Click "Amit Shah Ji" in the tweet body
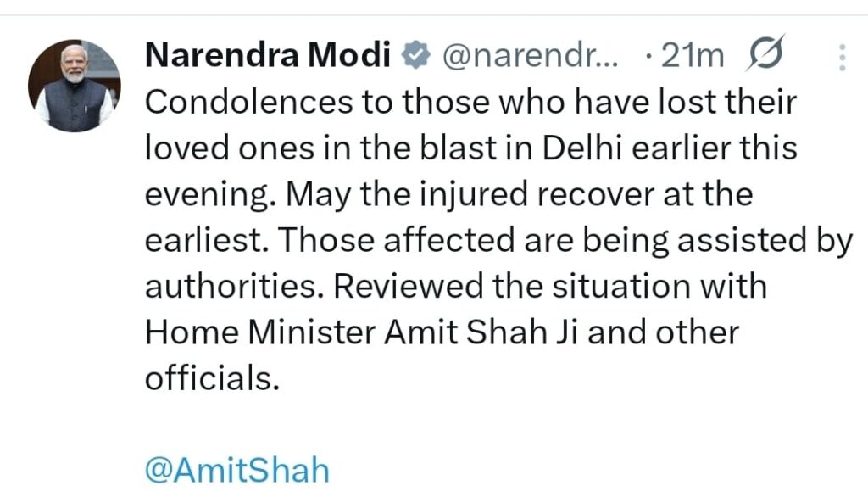The height and width of the screenshot is (497, 868). (481, 333)
